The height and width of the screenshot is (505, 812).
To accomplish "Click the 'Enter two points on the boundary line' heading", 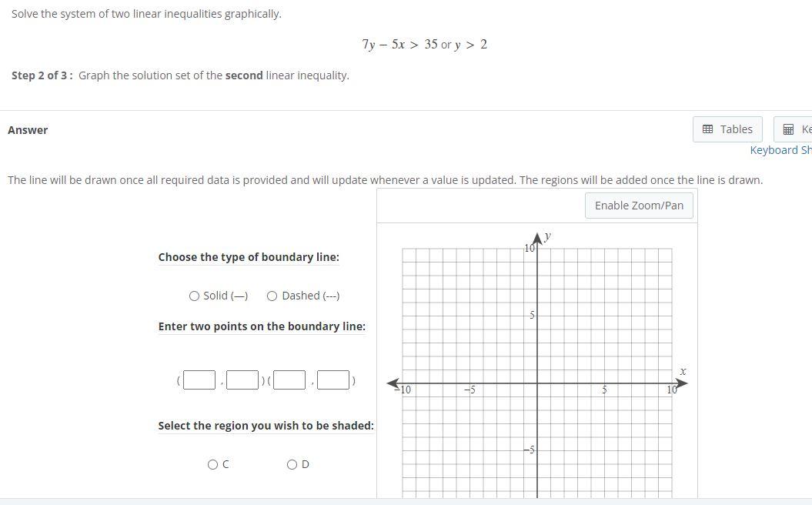I will (262, 326).
